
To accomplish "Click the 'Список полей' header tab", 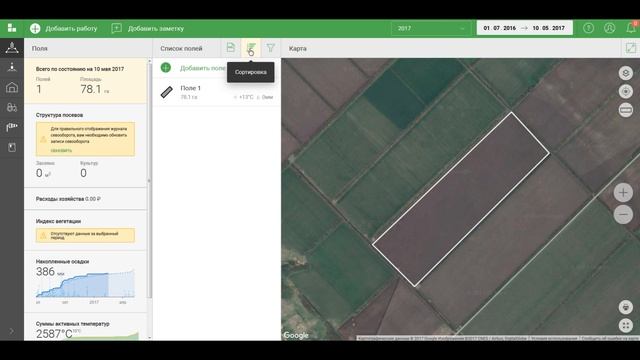I will tap(181, 48).
